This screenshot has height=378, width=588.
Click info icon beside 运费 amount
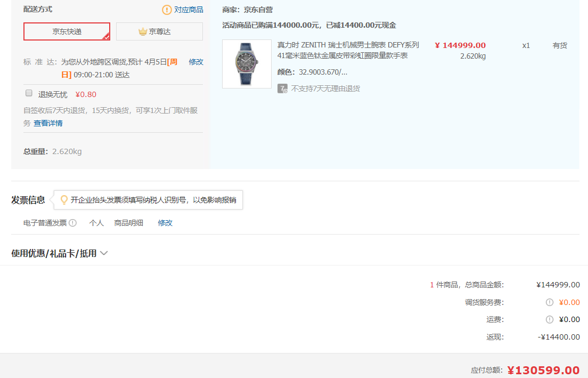tap(549, 319)
